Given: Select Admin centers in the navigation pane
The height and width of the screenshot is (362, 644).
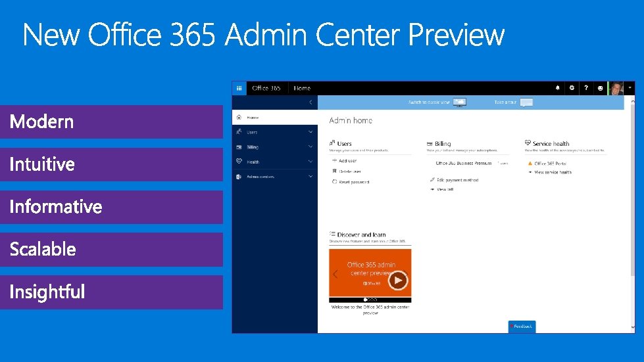Looking at the screenshot, I should (x=275, y=177).
